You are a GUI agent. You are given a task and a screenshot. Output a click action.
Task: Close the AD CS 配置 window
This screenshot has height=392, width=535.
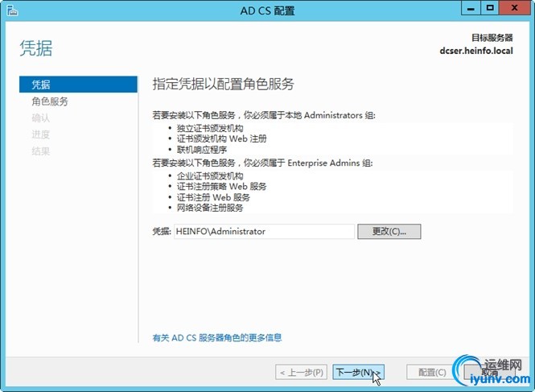pos(515,8)
